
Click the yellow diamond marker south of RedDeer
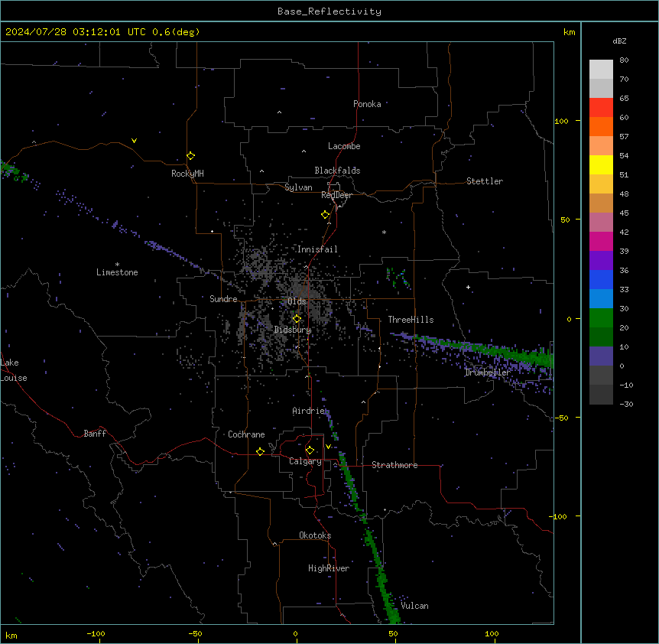tap(325, 215)
